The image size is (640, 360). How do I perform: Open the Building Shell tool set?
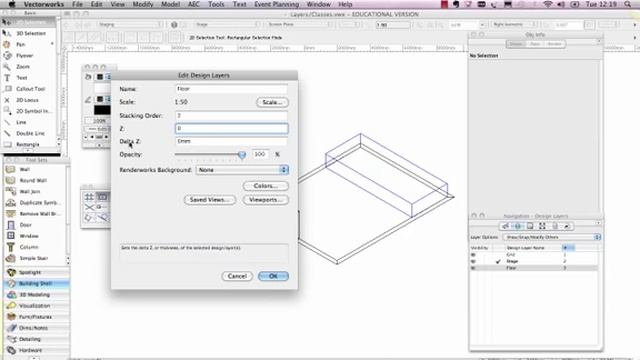click(x=37, y=283)
